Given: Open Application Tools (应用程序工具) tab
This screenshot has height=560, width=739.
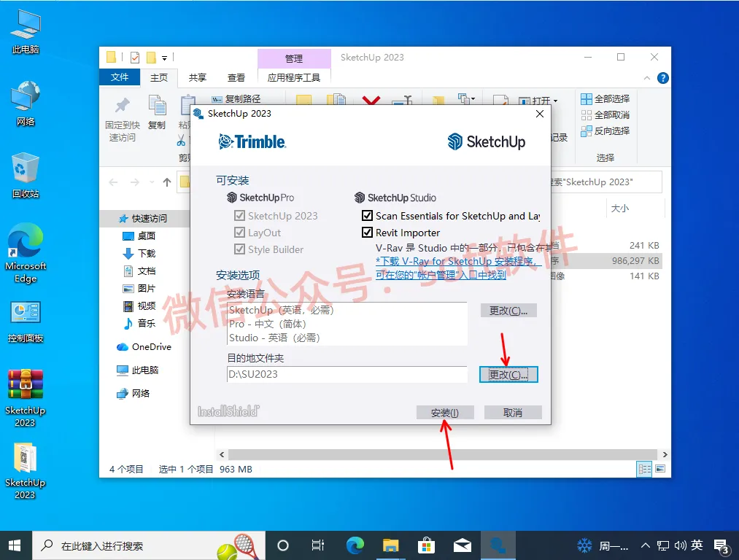Looking at the screenshot, I should tap(294, 78).
